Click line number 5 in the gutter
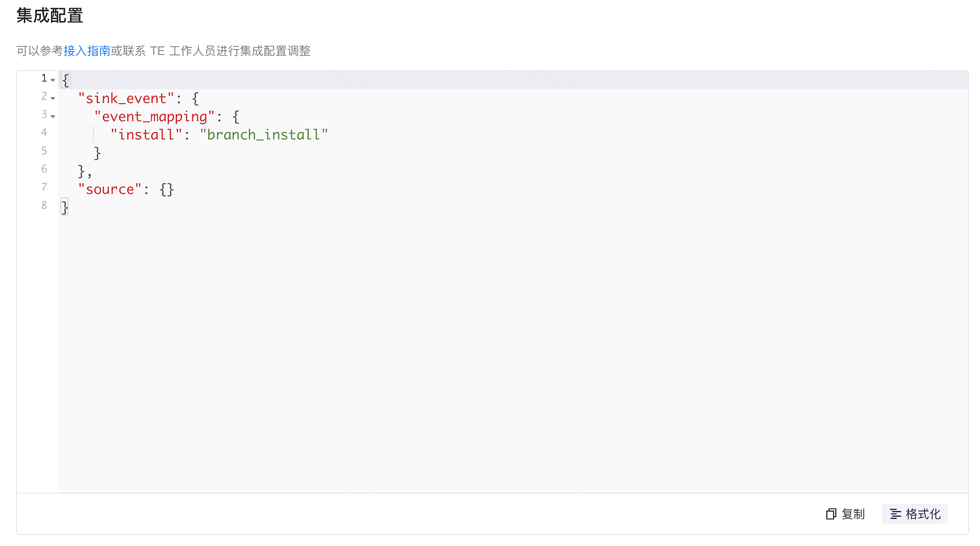980x546 pixels. click(44, 151)
